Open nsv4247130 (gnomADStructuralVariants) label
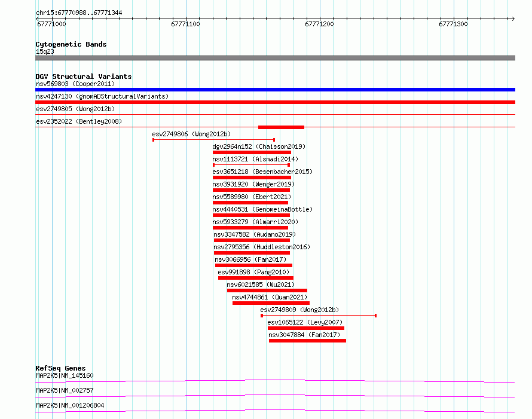 (x=102, y=96)
